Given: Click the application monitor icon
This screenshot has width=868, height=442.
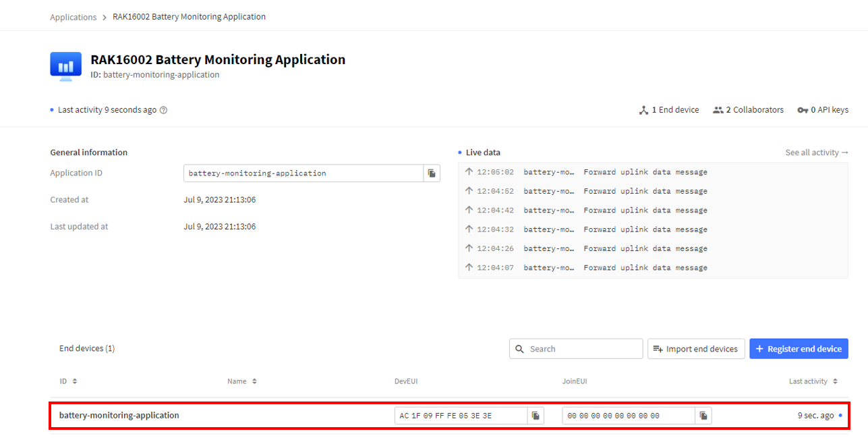Looking at the screenshot, I should [65, 66].
